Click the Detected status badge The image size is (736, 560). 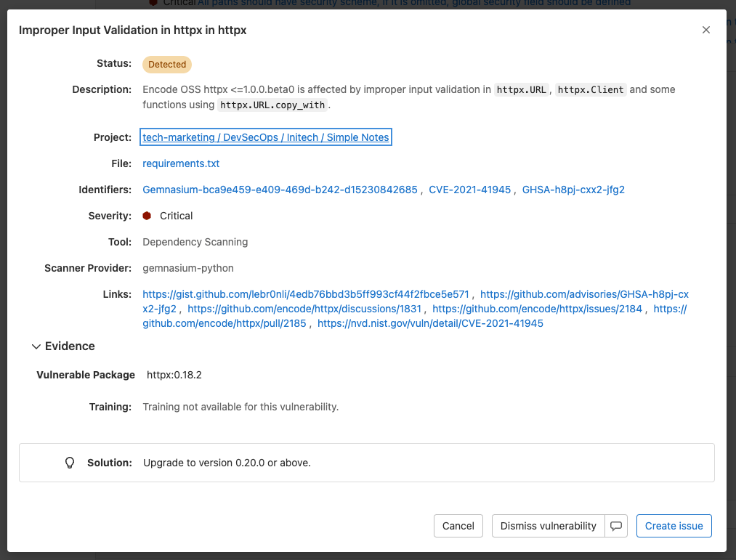(166, 65)
